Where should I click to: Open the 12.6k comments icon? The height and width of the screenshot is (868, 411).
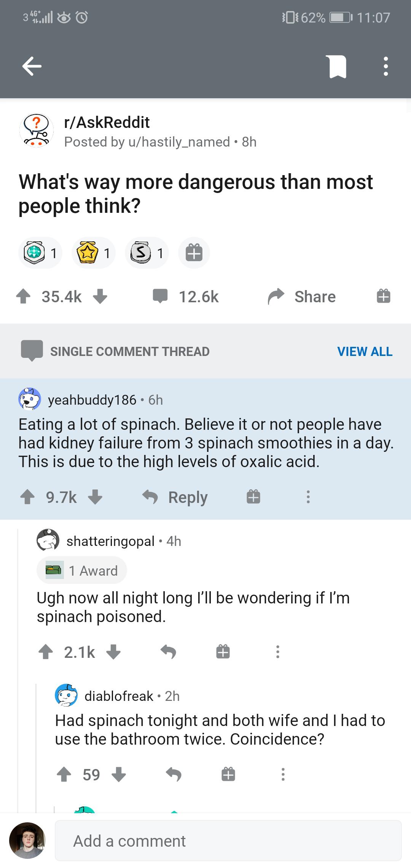click(x=160, y=297)
